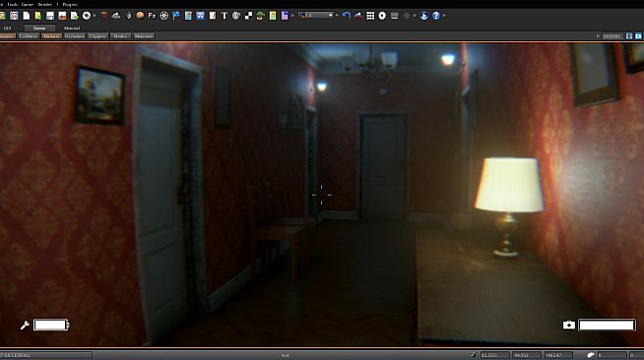Click the green sheet document icon
Viewport: 644px width, 360px height.
[x=273, y=16]
